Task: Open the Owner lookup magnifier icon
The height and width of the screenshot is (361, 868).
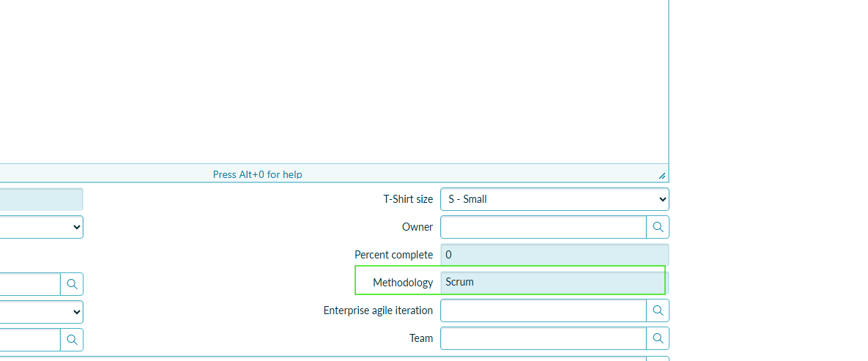Action: pyautogui.click(x=658, y=227)
